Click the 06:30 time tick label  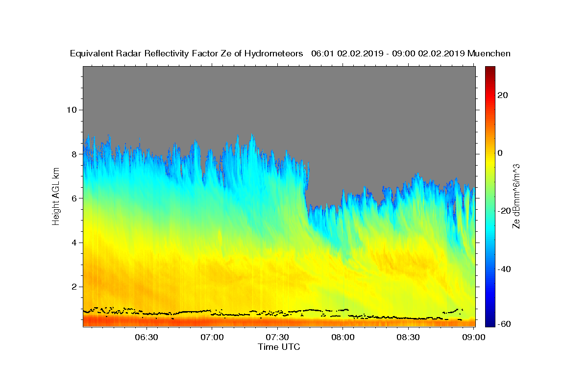147,337
